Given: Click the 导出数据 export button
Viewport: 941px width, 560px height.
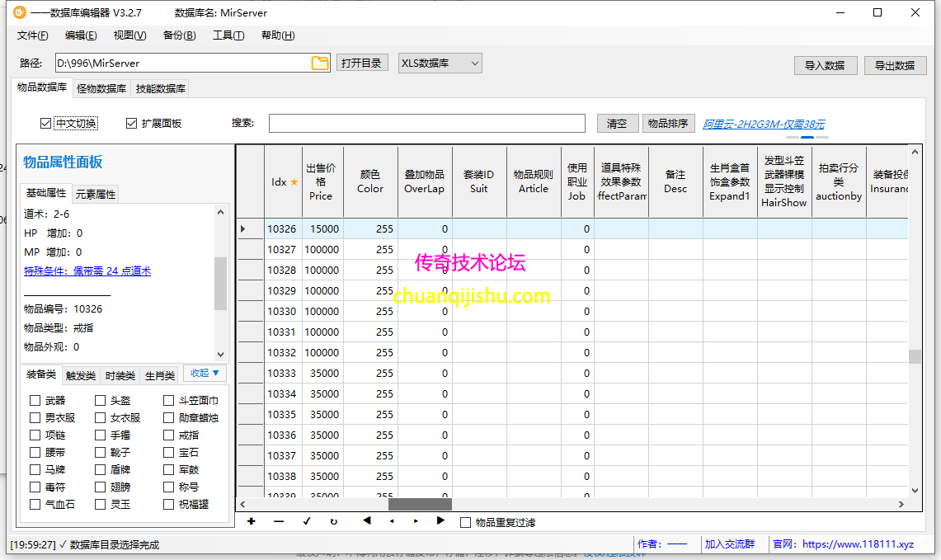Looking at the screenshot, I should point(895,65).
